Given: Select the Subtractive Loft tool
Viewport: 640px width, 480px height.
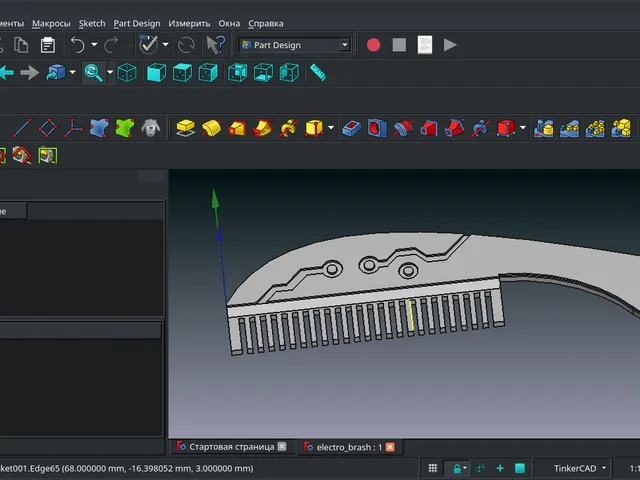Looking at the screenshot, I should coord(429,128).
